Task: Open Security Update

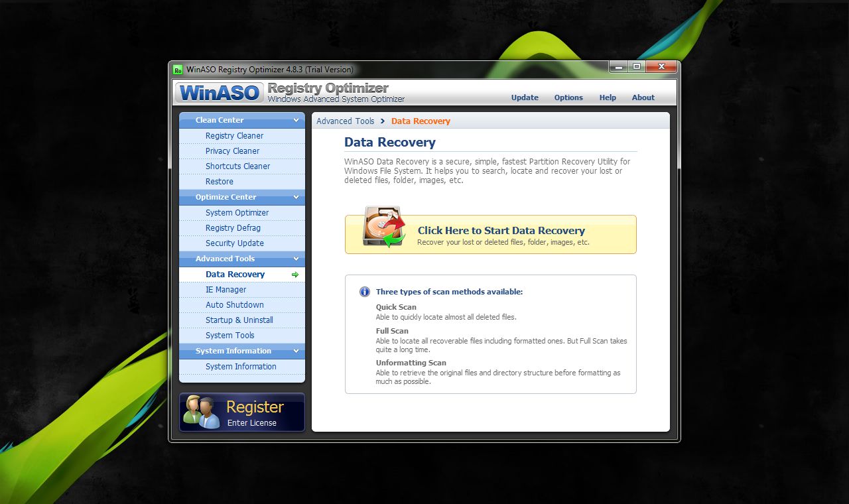Action: pos(242,243)
